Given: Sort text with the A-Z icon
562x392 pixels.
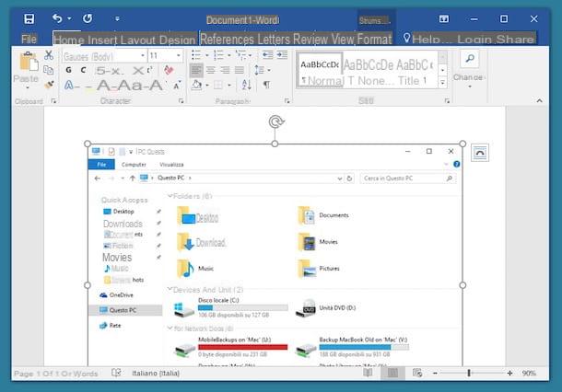Looking at the screenshot, I should (246, 85).
